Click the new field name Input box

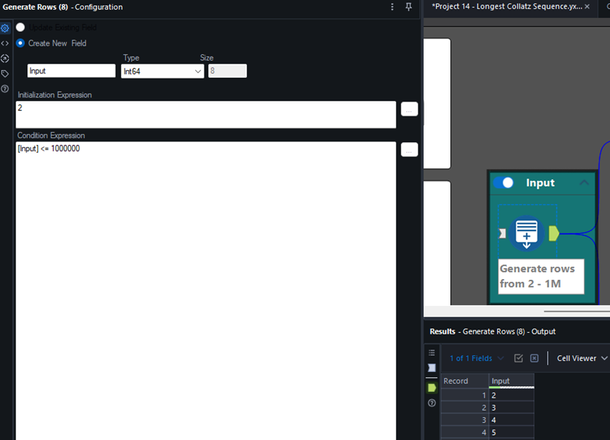coord(71,71)
